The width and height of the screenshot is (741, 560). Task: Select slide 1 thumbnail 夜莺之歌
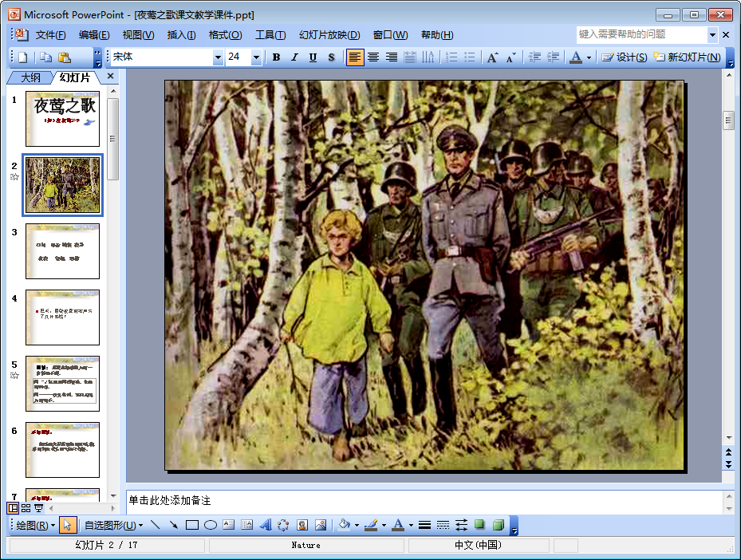tap(62, 119)
